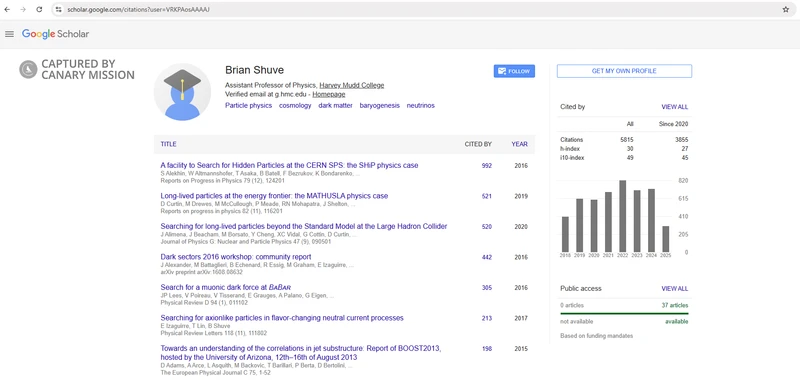Click the year 2019 cell for MATHUSLA

(521, 196)
